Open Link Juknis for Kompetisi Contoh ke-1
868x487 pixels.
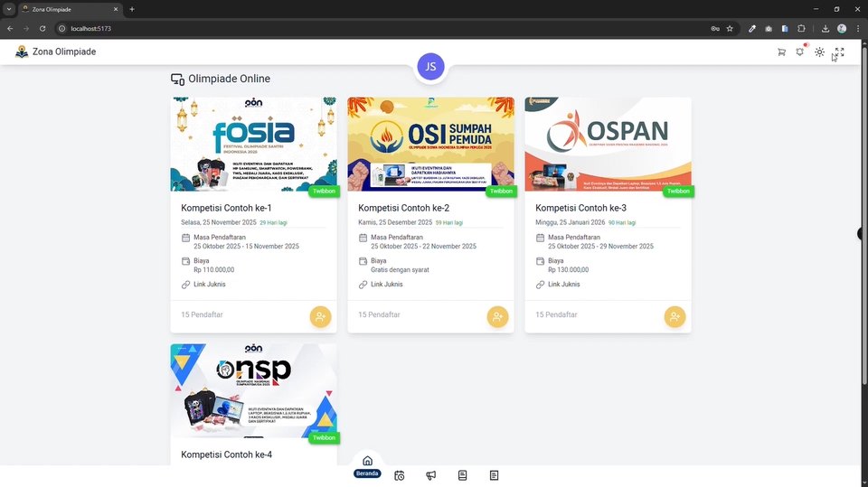[209, 285]
